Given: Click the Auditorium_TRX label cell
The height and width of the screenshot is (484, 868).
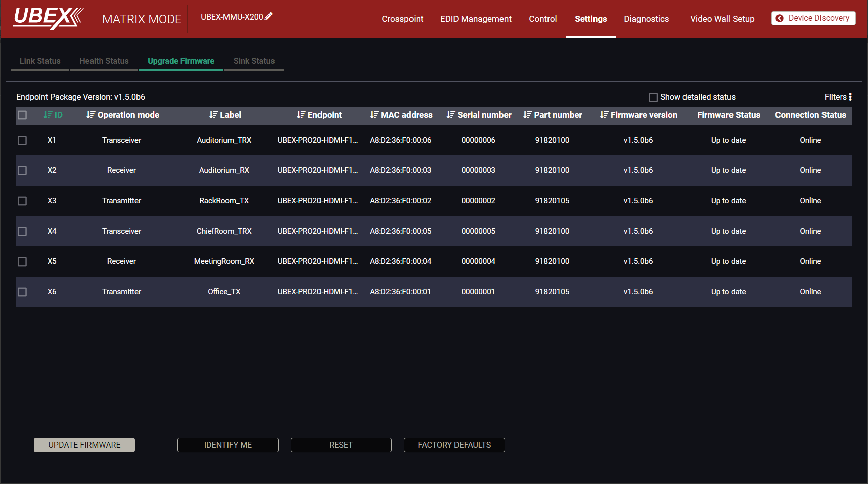Looking at the screenshot, I should tap(224, 140).
